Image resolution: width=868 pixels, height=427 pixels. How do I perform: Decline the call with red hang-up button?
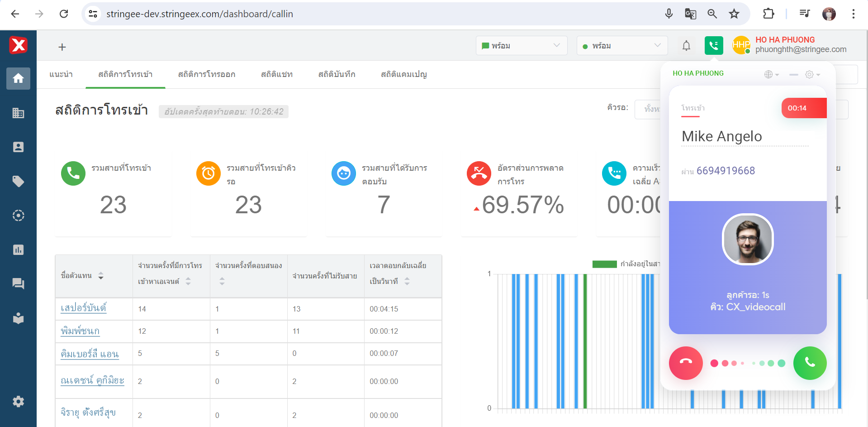pos(686,363)
